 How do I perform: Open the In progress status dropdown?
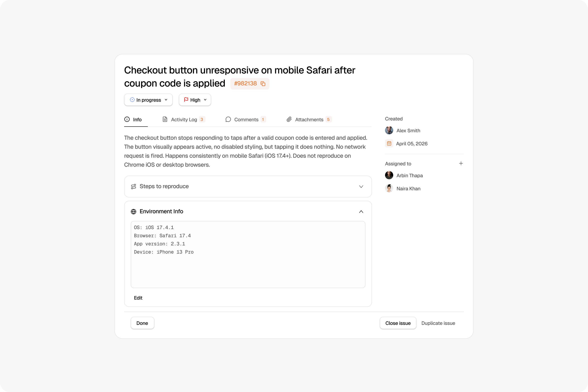click(148, 100)
